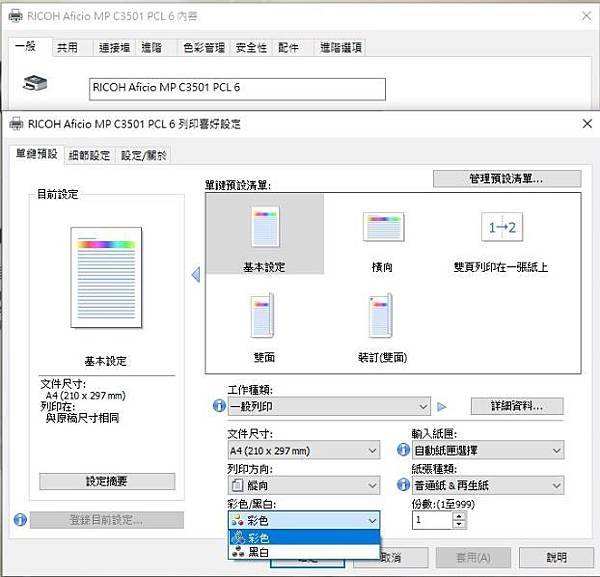Click the info icon beside 輸入紙匣
The height and width of the screenshot is (577, 600).
[x=403, y=450]
